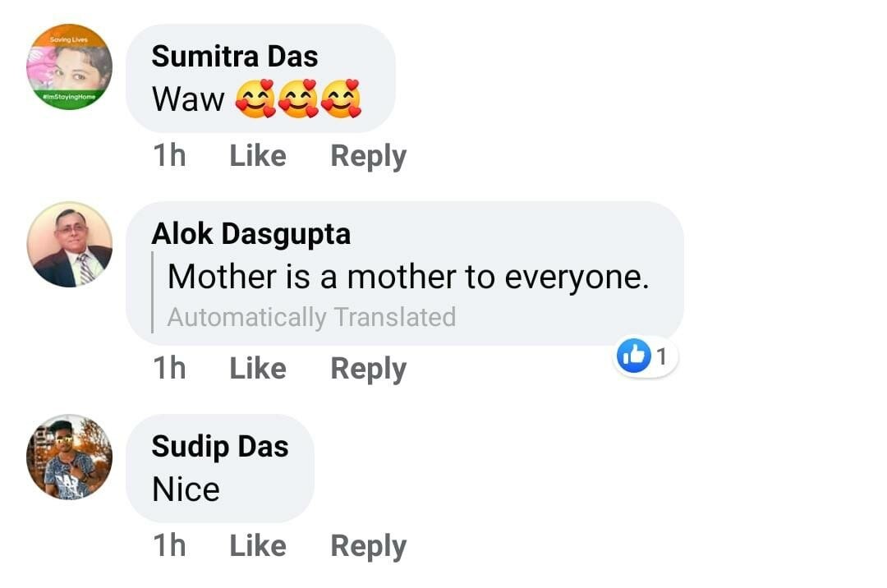Like Sudip Das's "Nice" comment
Screen dimensions: 887x588
pyautogui.click(x=258, y=546)
